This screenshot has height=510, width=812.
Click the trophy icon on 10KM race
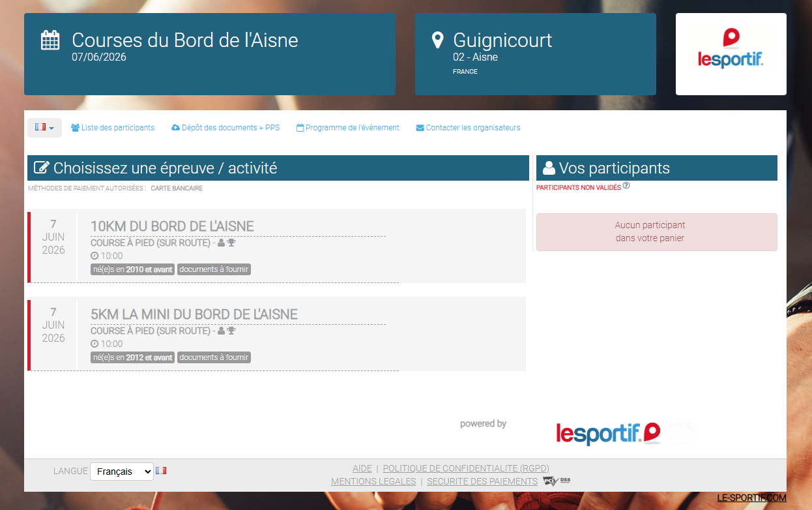coord(231,243)
